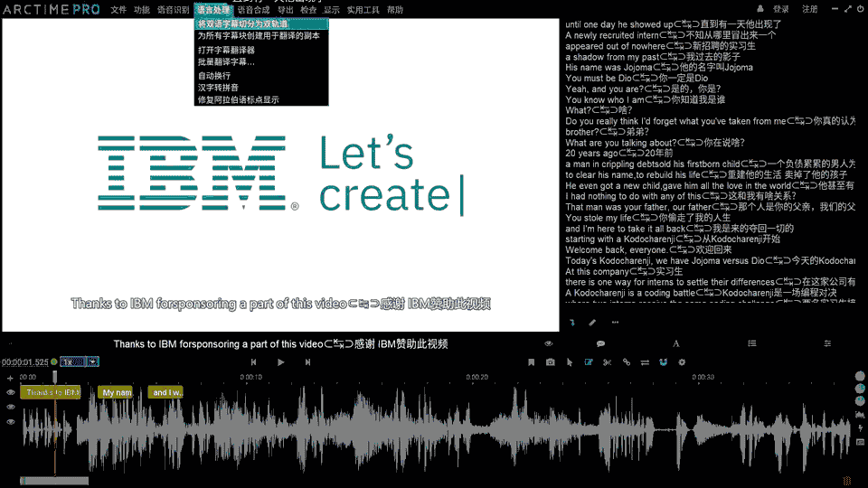Click the chain link icon
Image resolution: width=868 pixels, height=488 pixels.
pyautogui.click(x=626, y=362)
